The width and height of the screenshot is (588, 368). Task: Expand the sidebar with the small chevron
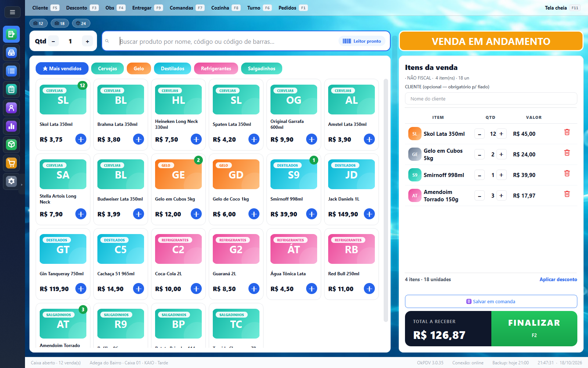(x=22, y=185)
